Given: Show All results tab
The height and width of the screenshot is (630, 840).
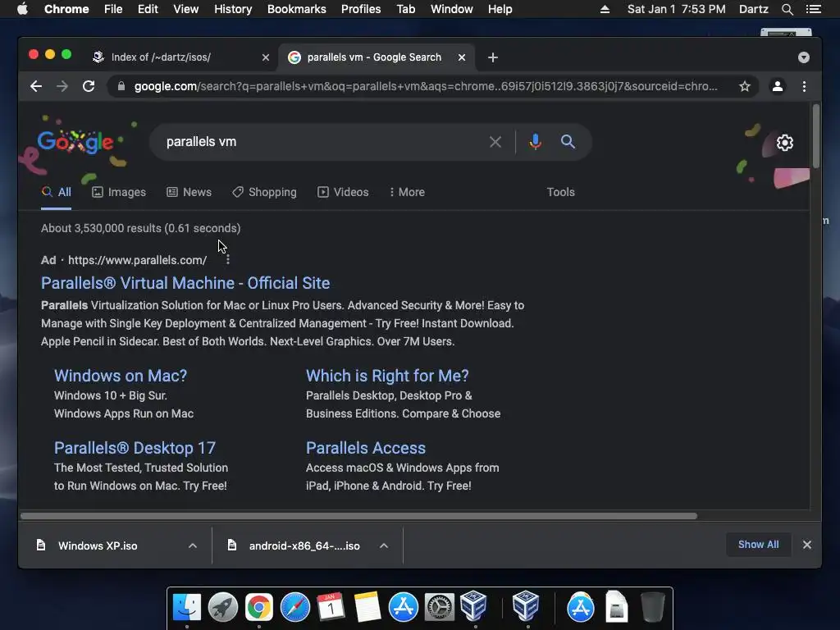Looking at the screenshot, I should (57, 192).
